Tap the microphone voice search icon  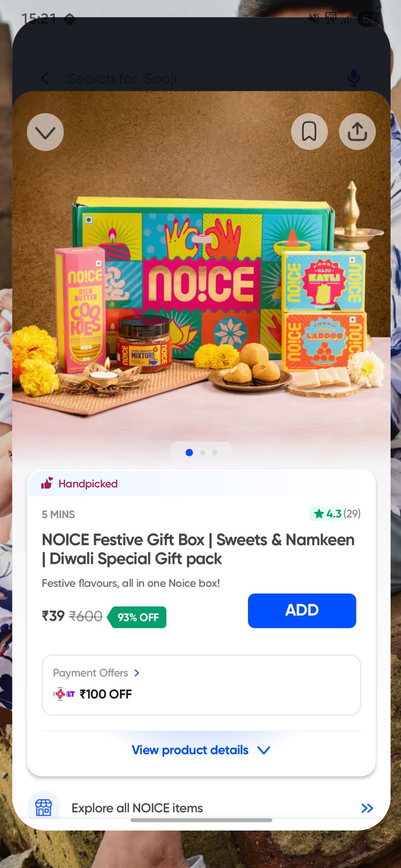pos(353,78)
